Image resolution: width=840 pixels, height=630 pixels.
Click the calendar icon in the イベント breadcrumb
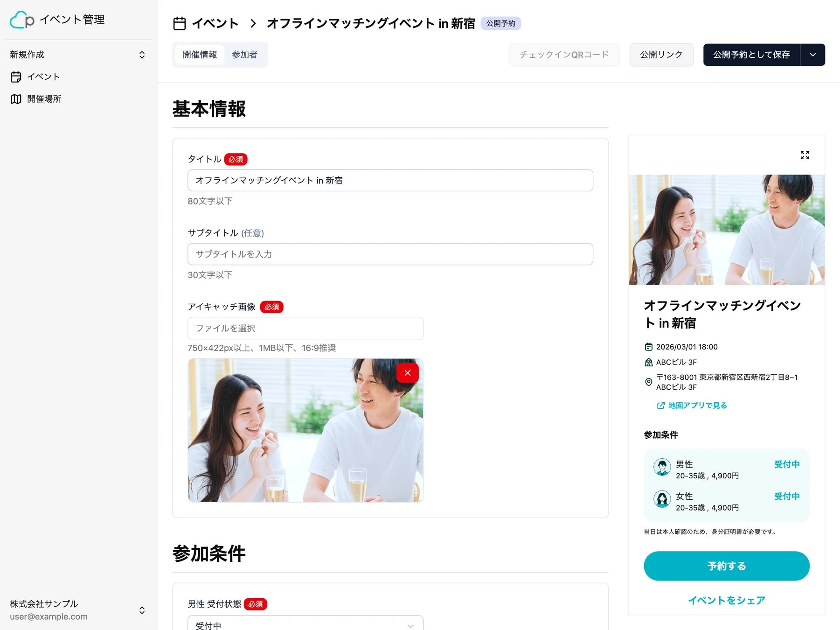[x=180, y=23]
